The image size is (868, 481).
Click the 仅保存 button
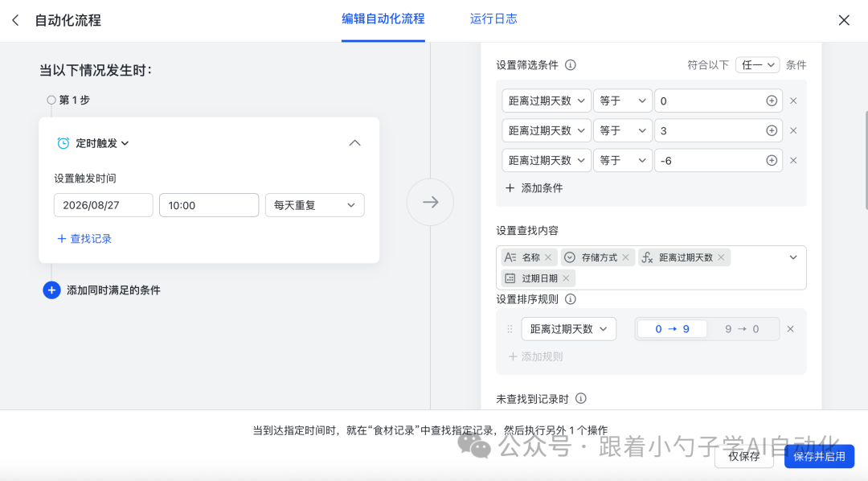(x=743, y=457)
